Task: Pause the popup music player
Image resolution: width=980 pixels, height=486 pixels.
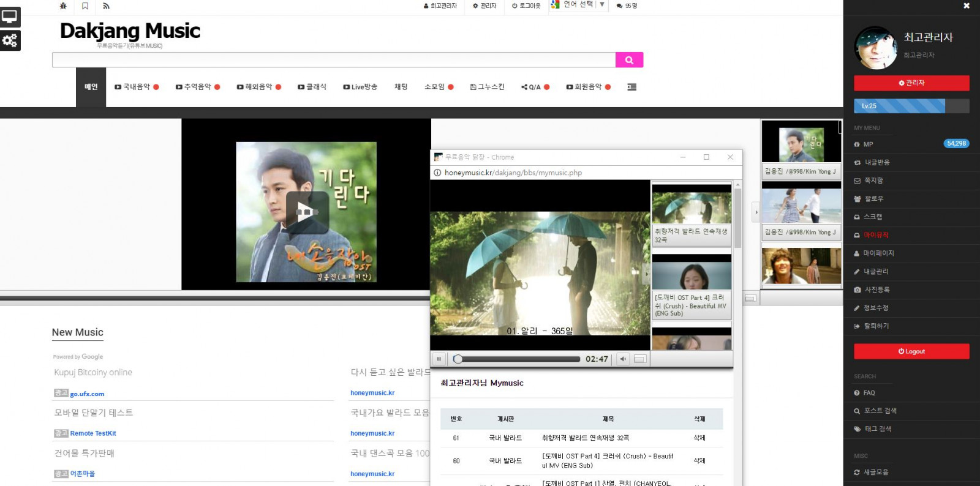Action: point(439,359)
